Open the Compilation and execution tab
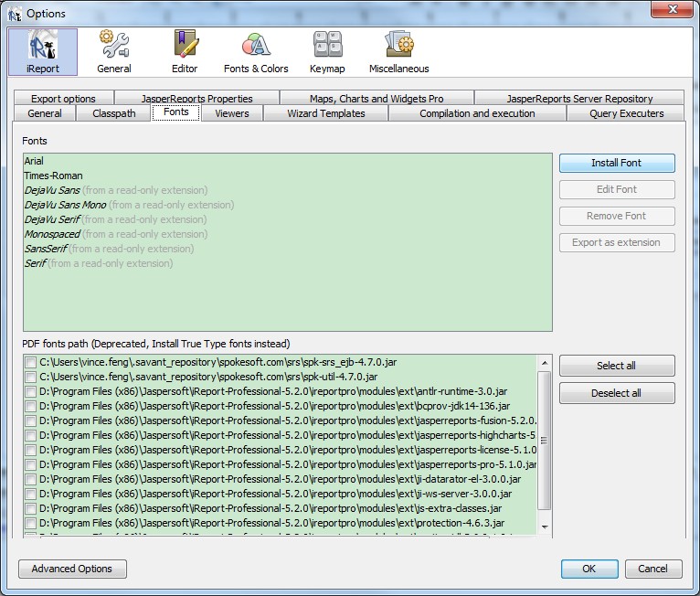 pyautogui.click(x=477, y=113)
